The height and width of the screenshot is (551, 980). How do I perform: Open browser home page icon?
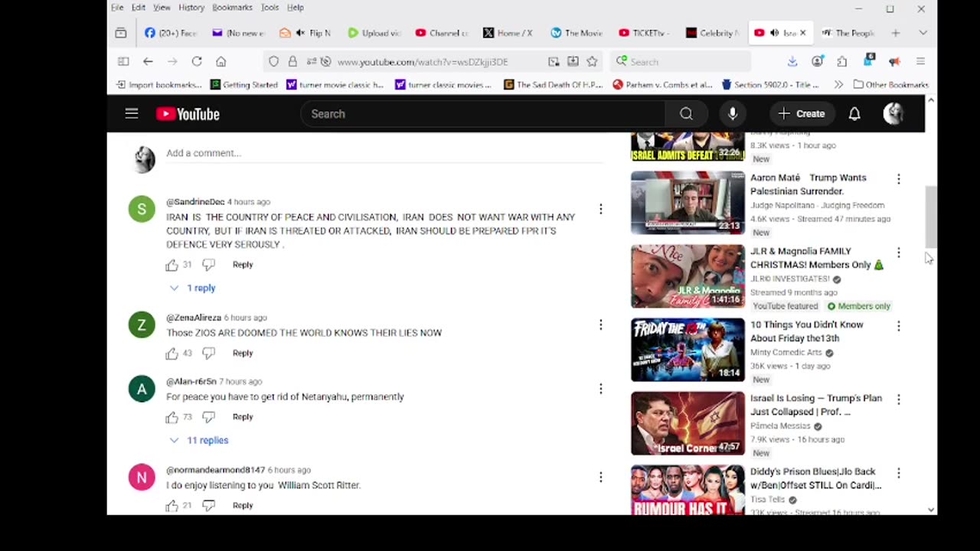click(221, 62)
